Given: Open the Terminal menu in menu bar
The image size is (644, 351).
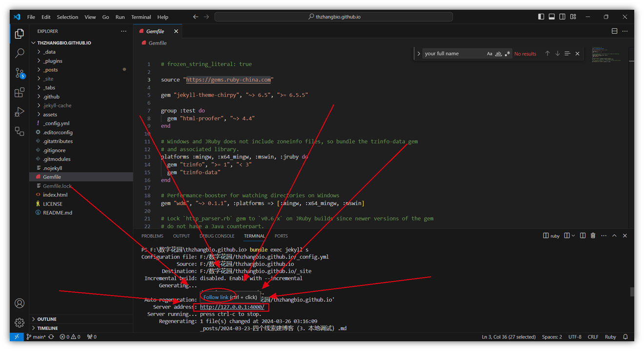Looking at the screenshot, I should click(141, 17).
